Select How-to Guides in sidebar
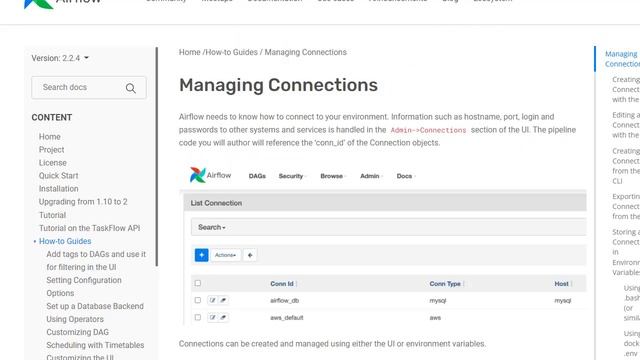The image size is (640, 360). point(65,241)
